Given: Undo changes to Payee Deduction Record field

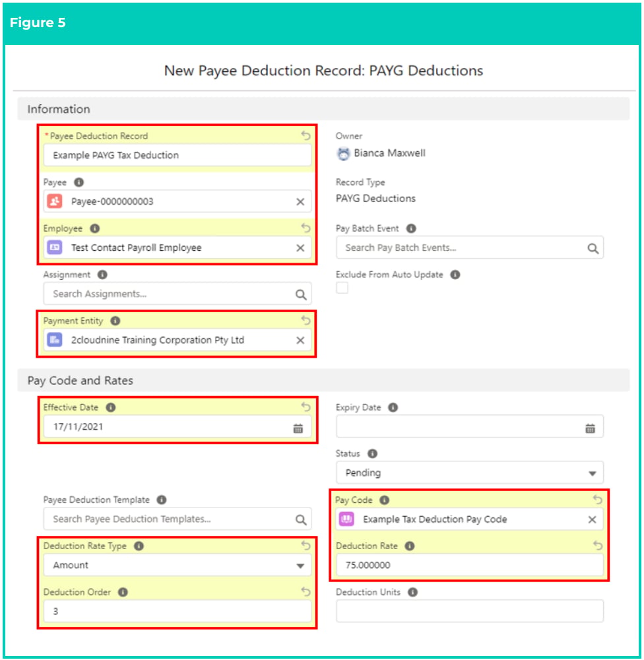Looking at the screenshot, I should (x=306, y=135).
